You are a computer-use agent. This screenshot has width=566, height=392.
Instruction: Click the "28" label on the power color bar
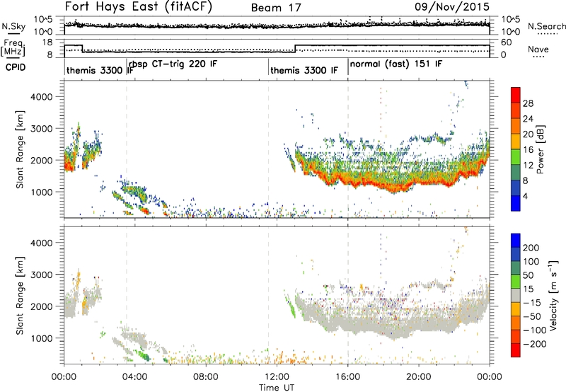point(528,103)
